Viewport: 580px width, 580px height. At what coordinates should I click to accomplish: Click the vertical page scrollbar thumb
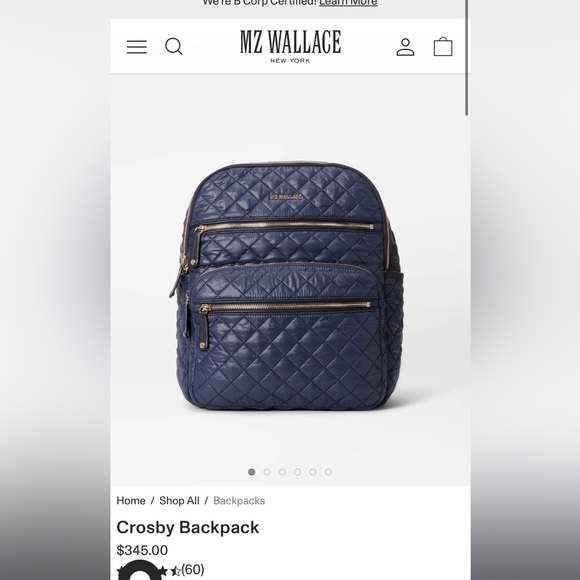coord(466,57)
